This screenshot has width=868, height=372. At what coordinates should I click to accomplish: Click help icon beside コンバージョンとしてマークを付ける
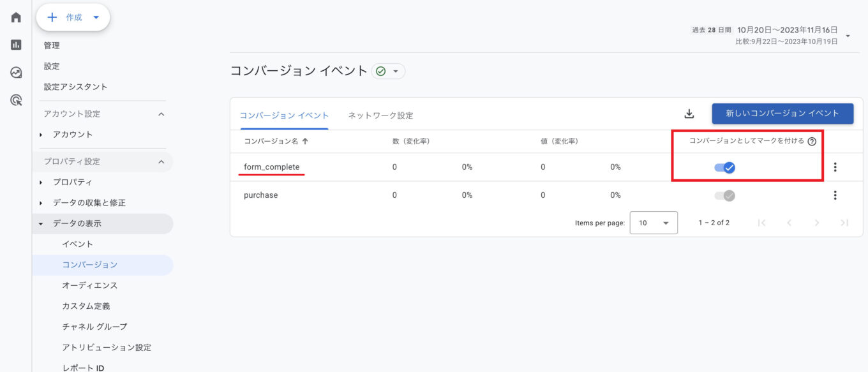(x=812, y=142)
